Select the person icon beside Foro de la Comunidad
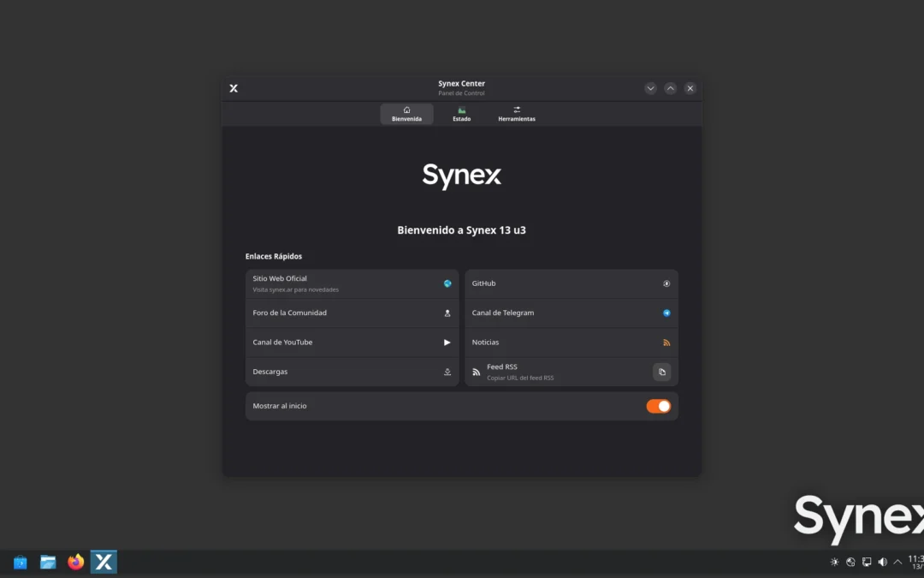This screenshot has height=578, width=924. (x=447, y=313)
